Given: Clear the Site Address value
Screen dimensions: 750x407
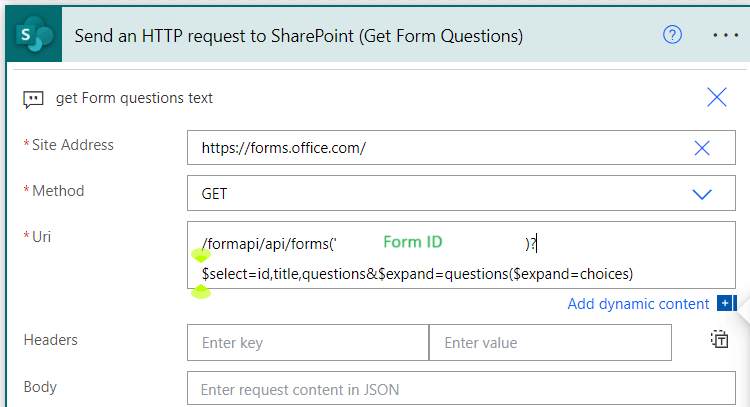Looking at the screenshot, I should 701,148.
